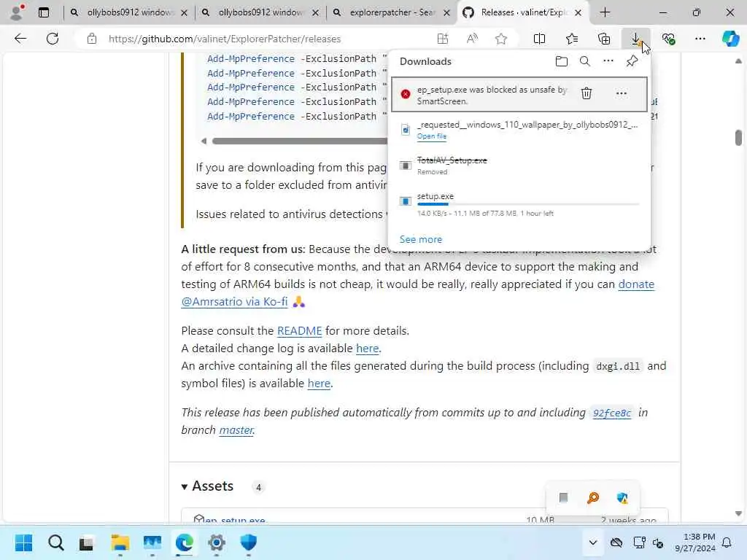This screenshot has height=560, width=747.
Task: Open split screen view
Action: [x=539, y=39]
